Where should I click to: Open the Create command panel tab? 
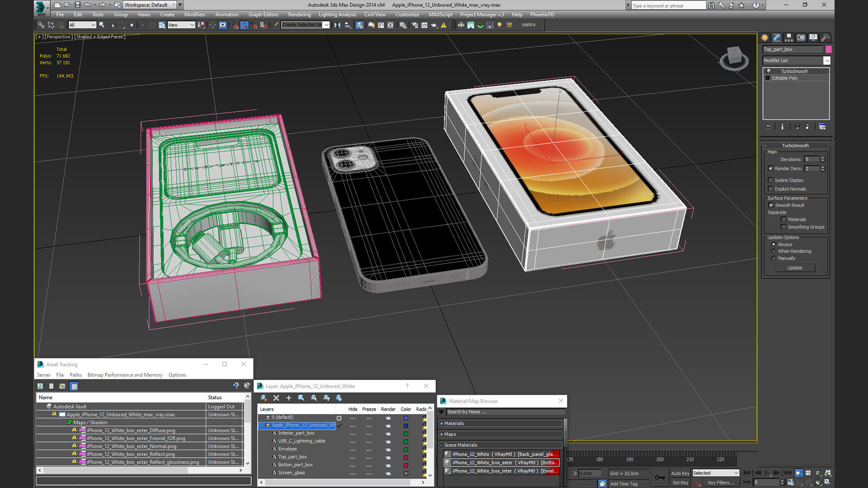[x=764, y=38]
